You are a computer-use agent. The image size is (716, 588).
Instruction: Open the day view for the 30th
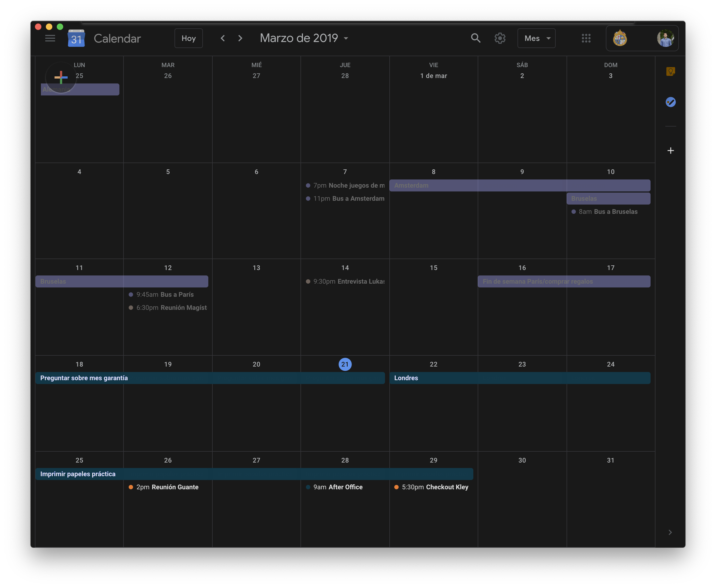point(522,460)
